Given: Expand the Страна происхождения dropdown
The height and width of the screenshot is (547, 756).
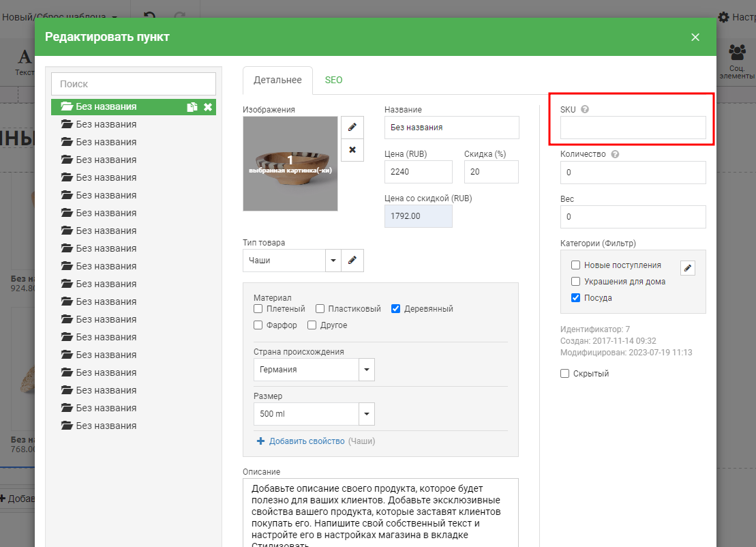Looking at the screenshot, I should (367, 370).
